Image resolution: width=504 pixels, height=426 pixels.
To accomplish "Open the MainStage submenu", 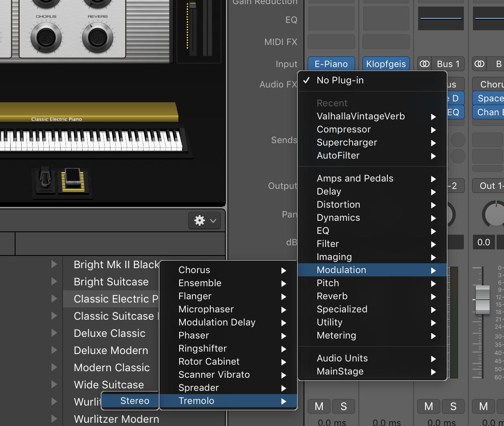I will pyautogui.click(x=372, y=372).
